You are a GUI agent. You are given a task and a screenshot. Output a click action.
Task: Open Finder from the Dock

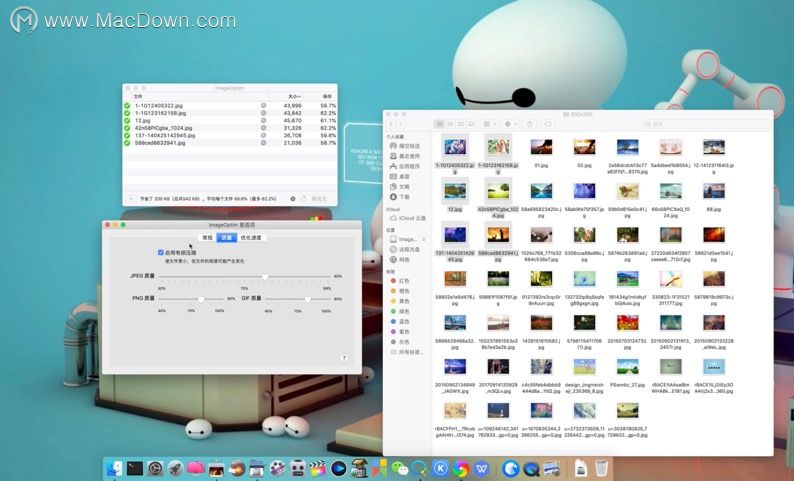[x=114, y=468]
